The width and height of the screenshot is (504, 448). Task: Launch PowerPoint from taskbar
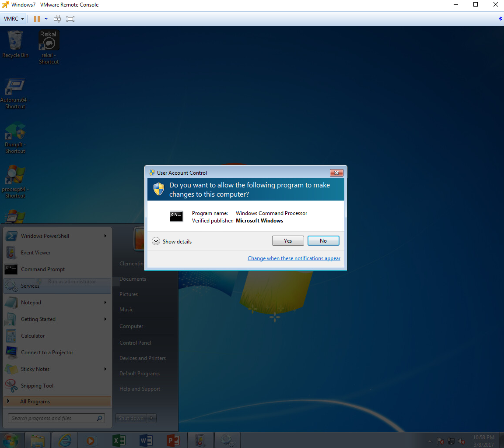pos(173,440)
